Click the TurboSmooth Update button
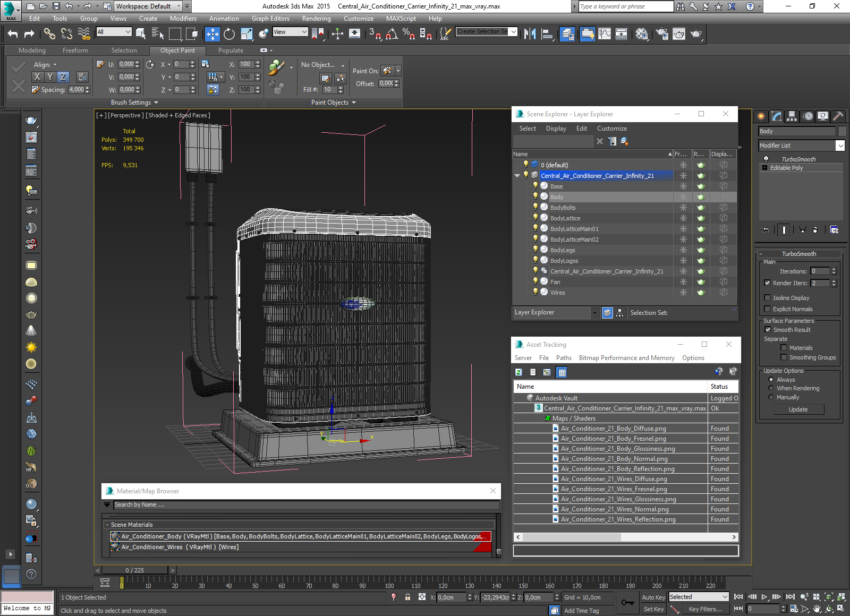Image resolution: width=850 pixels, height=616 pixels. pyautogui.click(x=798, y=409)
